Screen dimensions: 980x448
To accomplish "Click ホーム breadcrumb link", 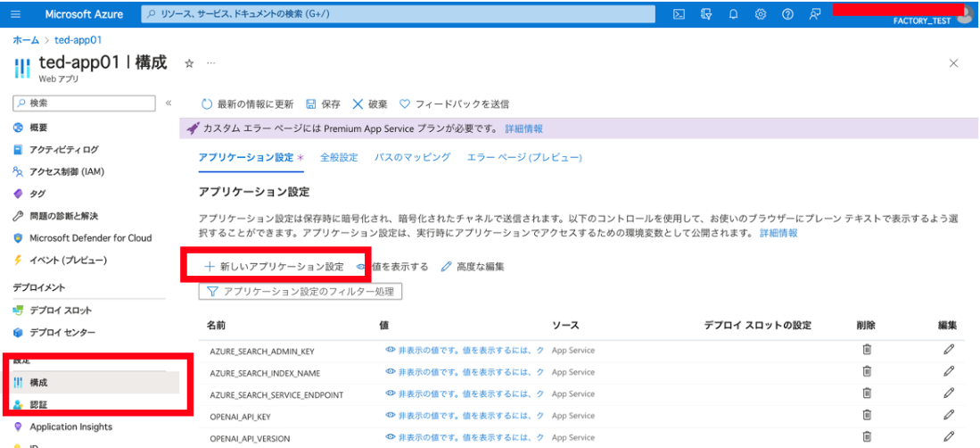I will pos(26,40).
